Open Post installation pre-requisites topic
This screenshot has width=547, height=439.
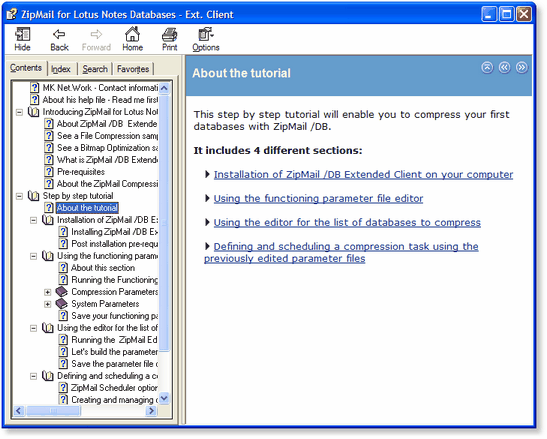[114, 244]
